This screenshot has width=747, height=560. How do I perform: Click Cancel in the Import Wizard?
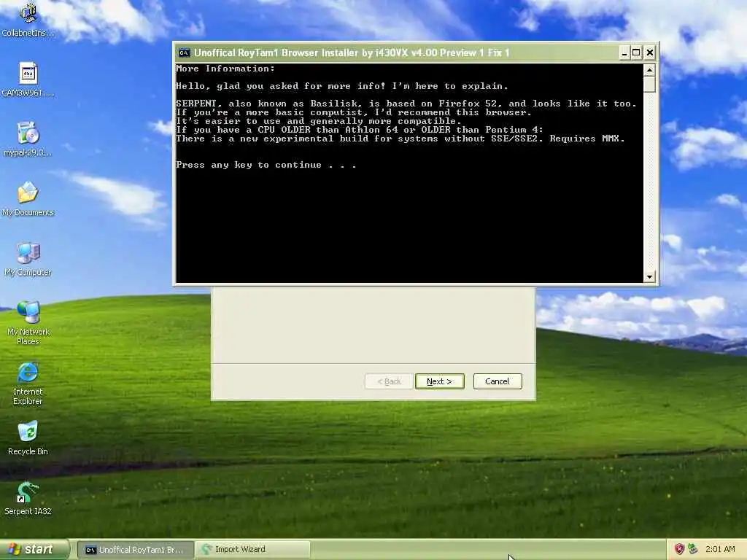click(498, 381)
